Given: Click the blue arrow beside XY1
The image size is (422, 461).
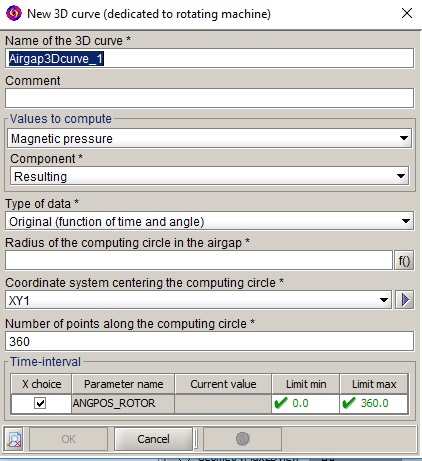Looking at the screenshot, I should click(405, 300).
